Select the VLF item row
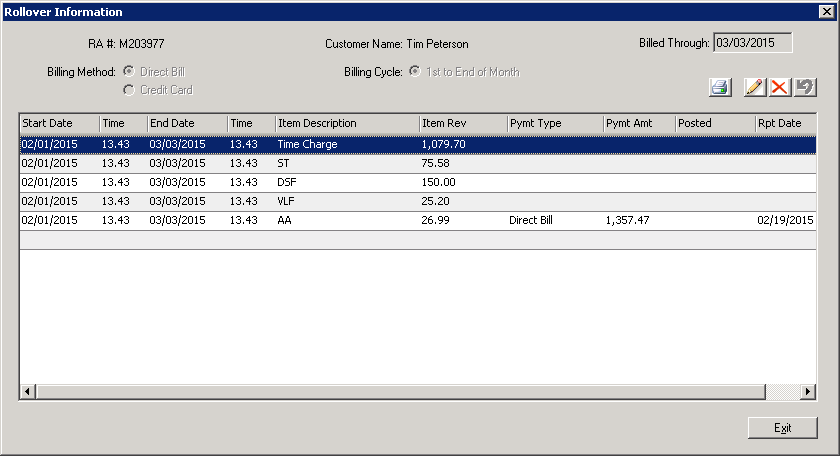The height and width of the screenshot is (456, 840). tap(418, 201)
